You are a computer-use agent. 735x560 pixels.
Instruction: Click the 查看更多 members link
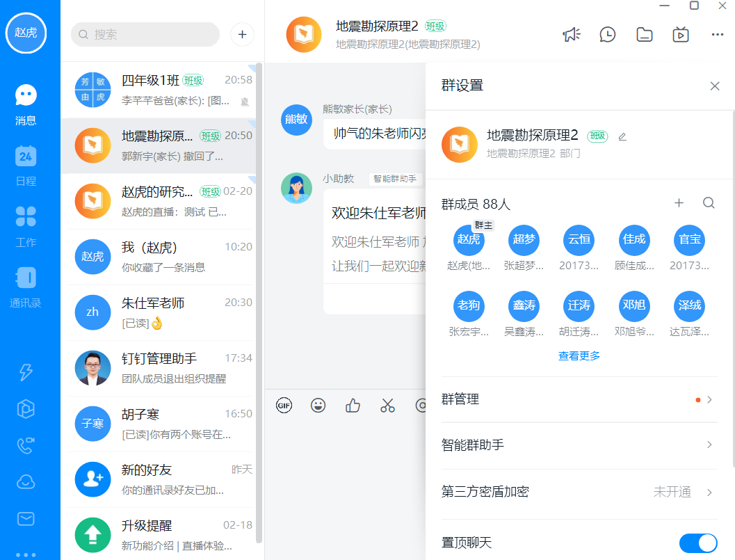pos(579,355)
